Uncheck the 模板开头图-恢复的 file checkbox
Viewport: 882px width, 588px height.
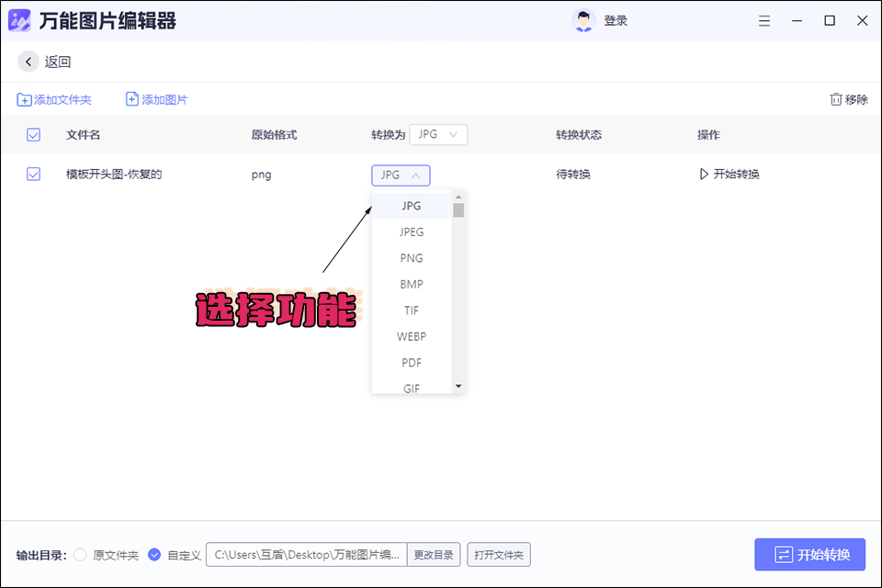(x=33, y=174)
